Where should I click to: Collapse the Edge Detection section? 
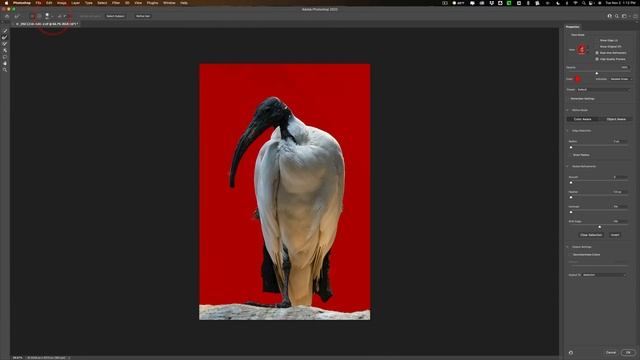567,131
